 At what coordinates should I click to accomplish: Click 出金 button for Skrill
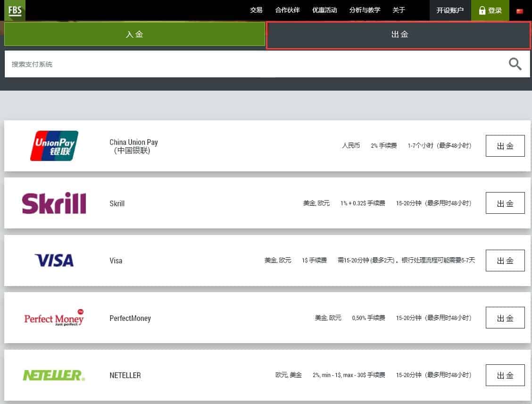coord(505,203)
